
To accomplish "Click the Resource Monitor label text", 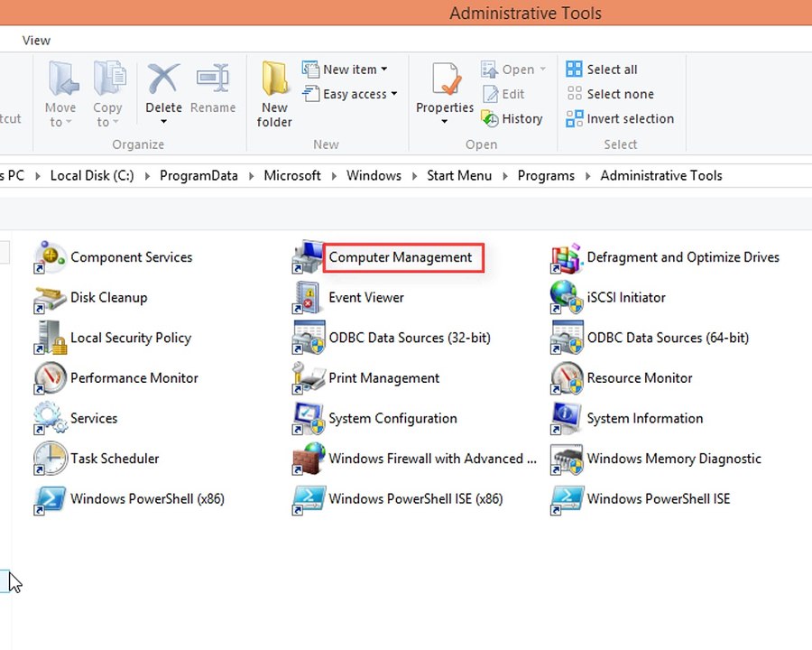I will 640,378.
